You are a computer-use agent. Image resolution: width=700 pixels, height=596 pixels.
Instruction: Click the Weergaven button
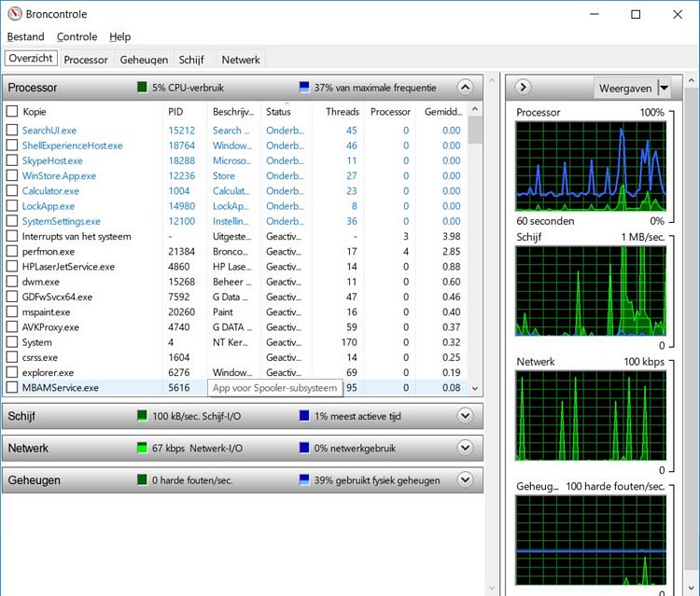pyautogui.click(x=625, y=88)
